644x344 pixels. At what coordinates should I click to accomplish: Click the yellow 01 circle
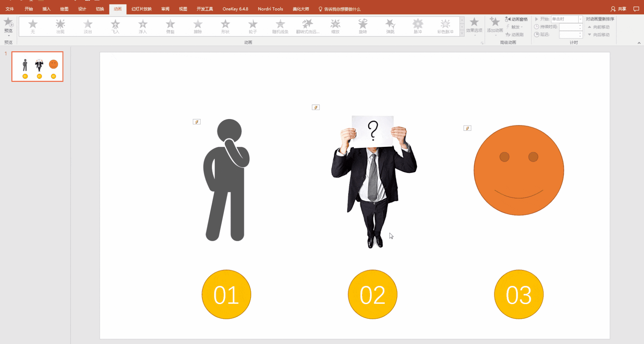point(226,294)
